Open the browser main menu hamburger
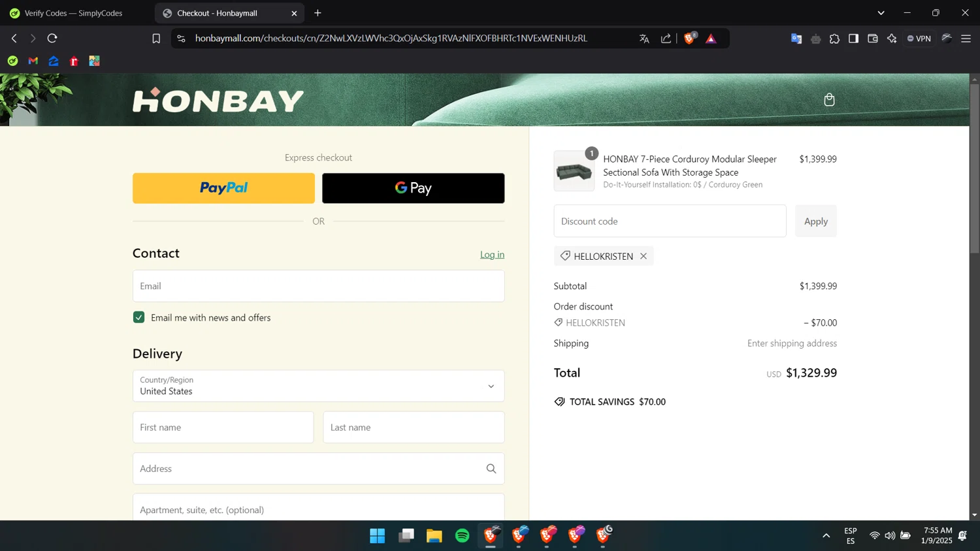 click(x=966, y=39)
